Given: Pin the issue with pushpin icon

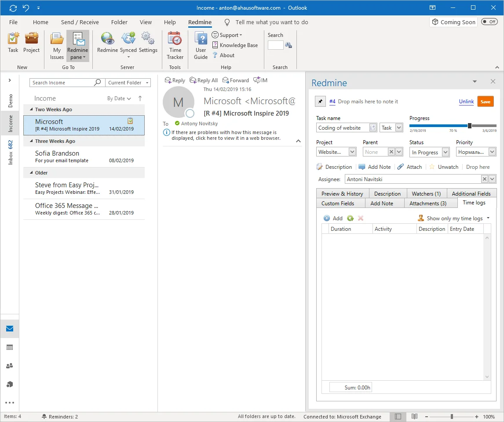Looking at the screenshot, I should click(x=320, y=102).
